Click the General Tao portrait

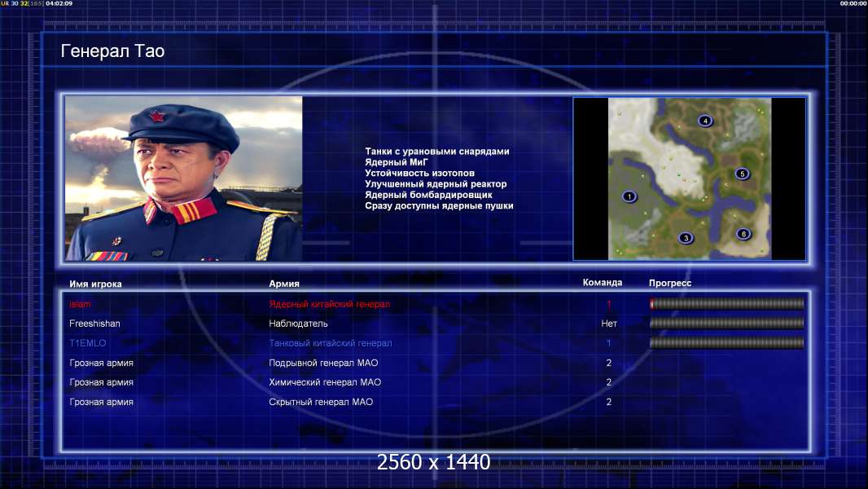(x=184, y=178)
